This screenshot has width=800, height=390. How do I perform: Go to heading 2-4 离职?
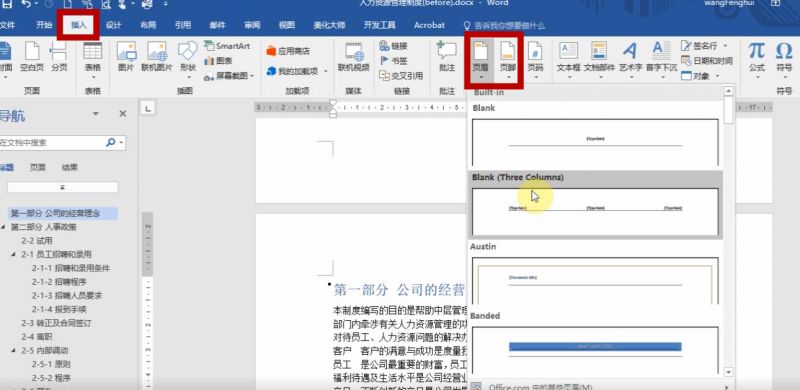pyautogui.click(x=37, y=337)
